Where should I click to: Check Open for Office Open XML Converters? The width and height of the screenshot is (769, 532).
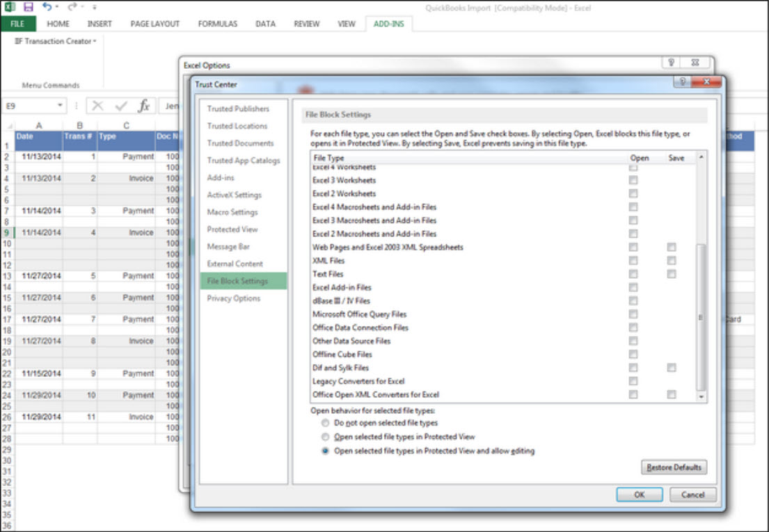(x=633, y=394)
